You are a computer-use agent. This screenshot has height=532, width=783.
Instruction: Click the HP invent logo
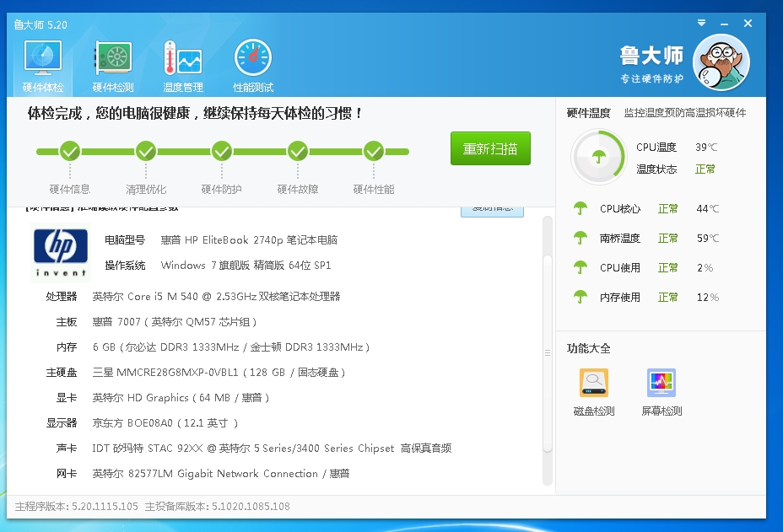coord(61,253)
